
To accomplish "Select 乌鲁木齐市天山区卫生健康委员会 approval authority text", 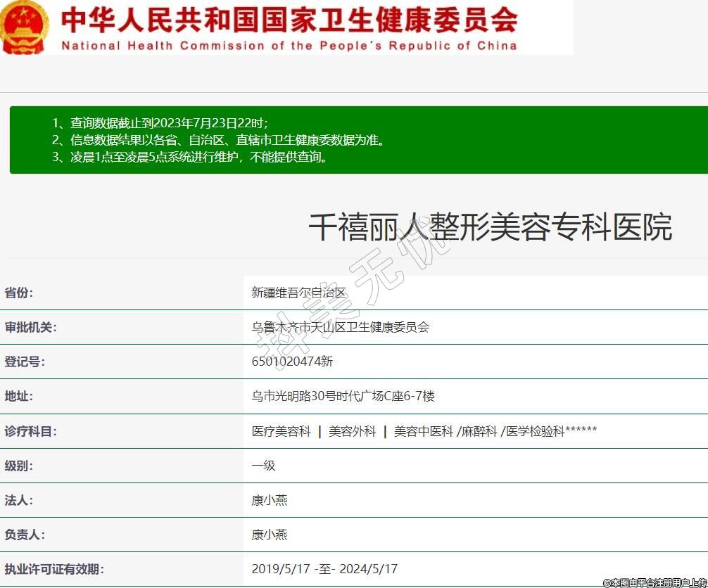I will point(341,327).
